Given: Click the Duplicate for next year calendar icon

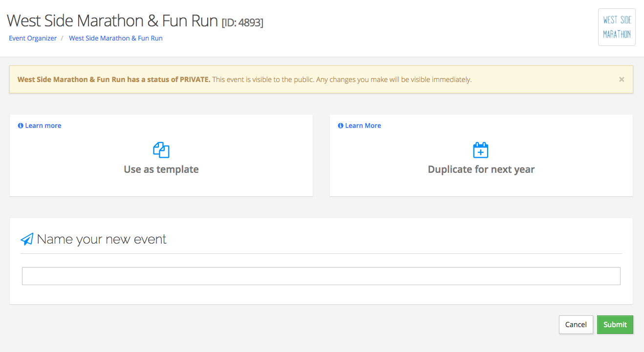Looking at the screenshot, I should [x=481, y=150].
